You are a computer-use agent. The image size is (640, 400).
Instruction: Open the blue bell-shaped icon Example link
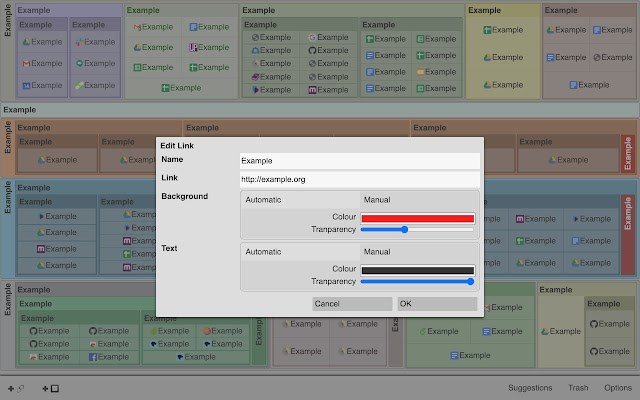pos(271,50)
